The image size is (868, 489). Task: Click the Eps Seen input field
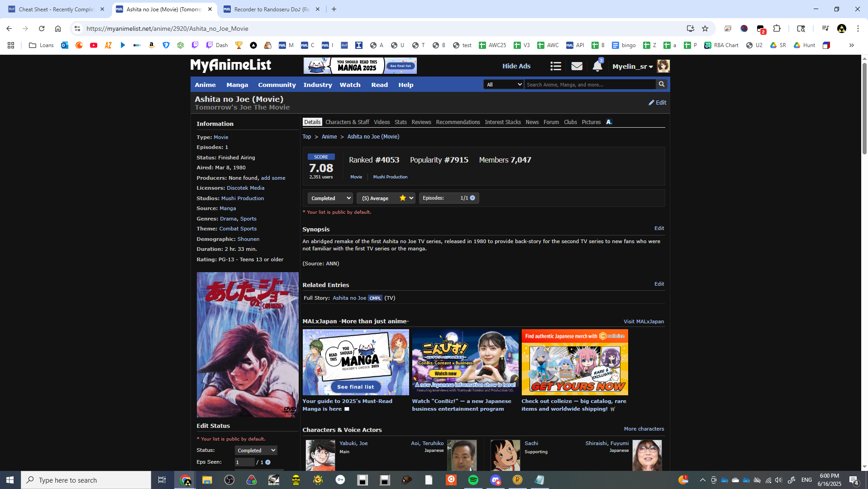[244, 462]
